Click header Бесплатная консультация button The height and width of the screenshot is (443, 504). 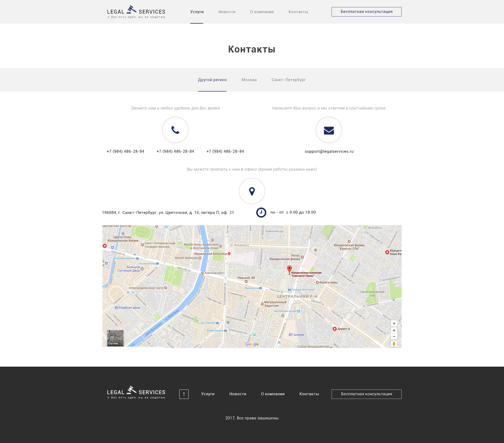click(366, 12)
